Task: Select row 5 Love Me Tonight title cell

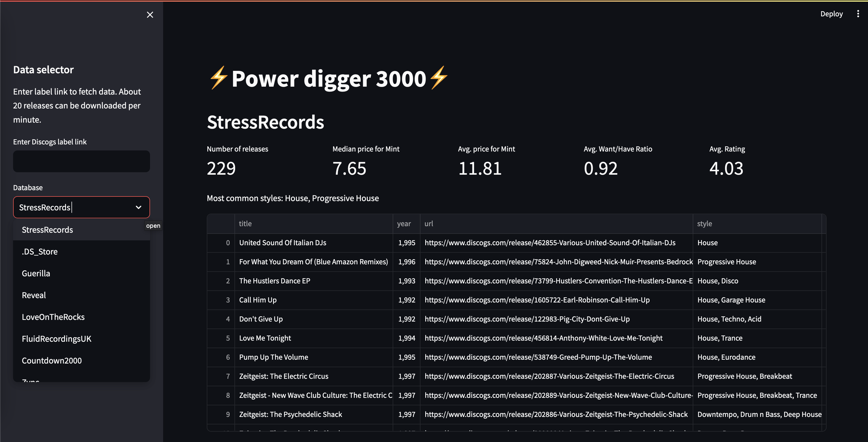Action: coord(265,338)
